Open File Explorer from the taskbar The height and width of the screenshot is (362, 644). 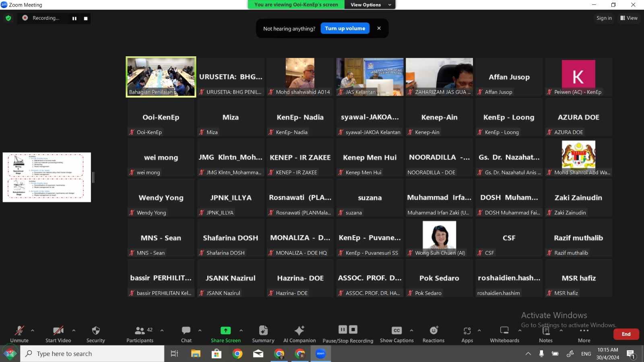[x=196, y=354]
